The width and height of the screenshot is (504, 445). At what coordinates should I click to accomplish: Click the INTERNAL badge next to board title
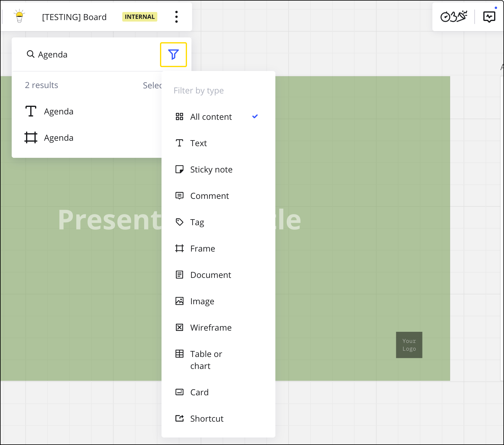(x=139, y=17)
